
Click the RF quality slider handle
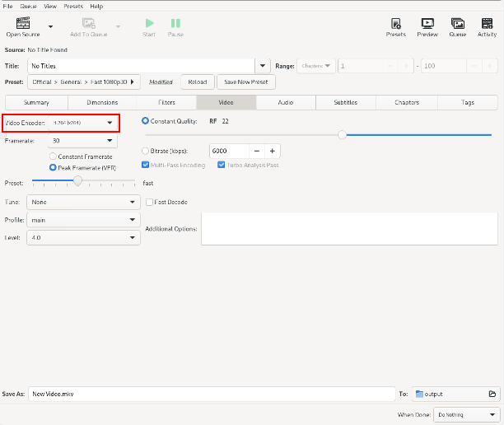343,135
